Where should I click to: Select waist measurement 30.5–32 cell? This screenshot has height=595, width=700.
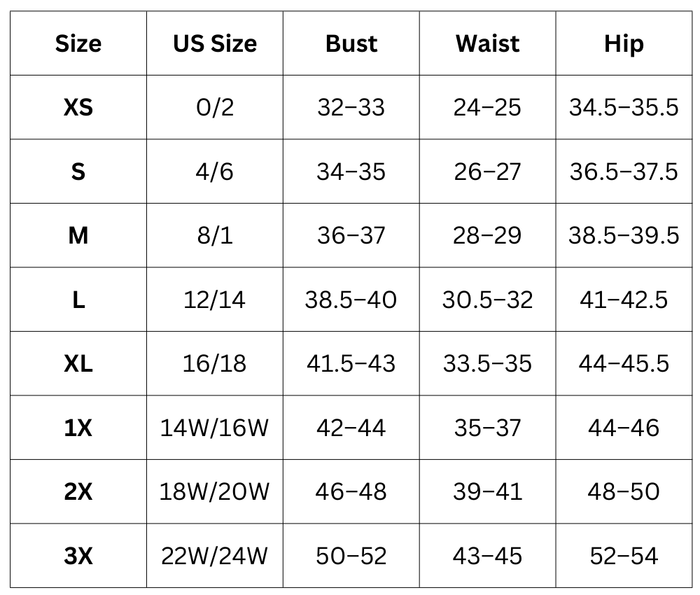tap(488, 300)
